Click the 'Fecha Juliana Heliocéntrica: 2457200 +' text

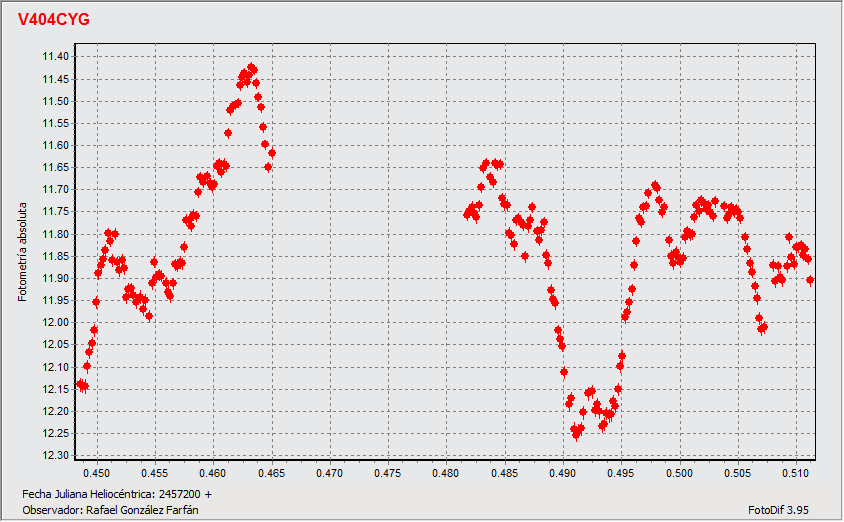117,494
